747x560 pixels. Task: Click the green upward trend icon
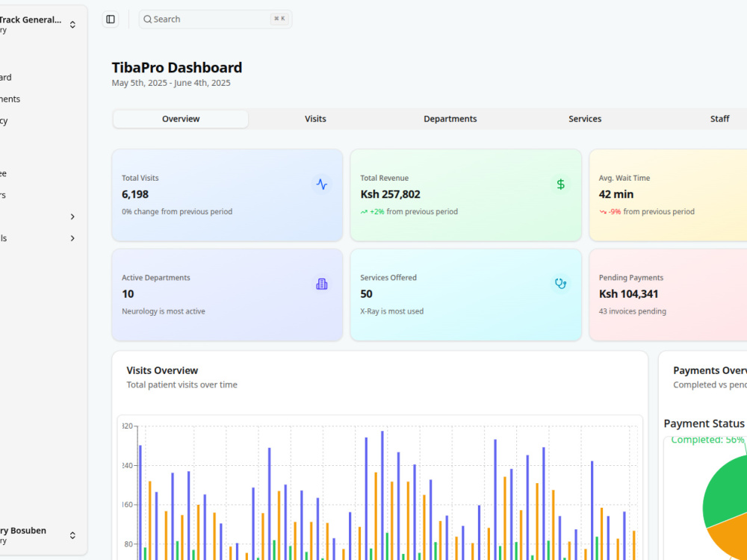364,212
